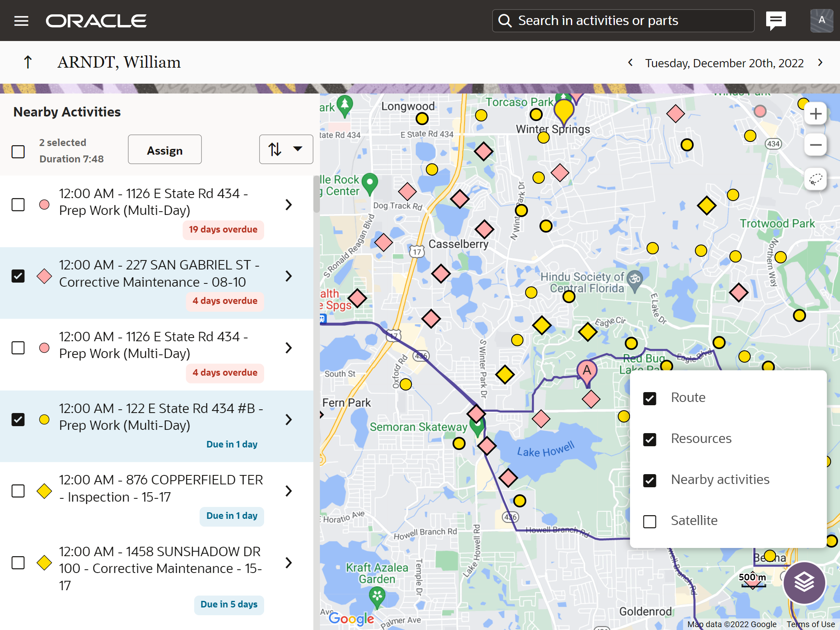Toggle the map layers button
Image resolution: width=840 pixels, height=630 pixels.
pos(804,582)
